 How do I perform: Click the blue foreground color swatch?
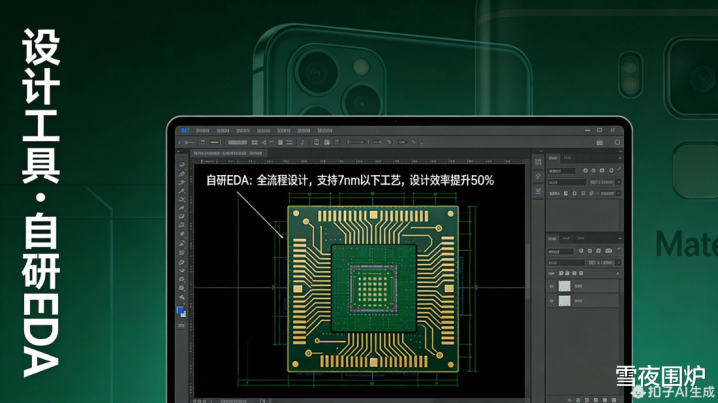click(180, 311)
